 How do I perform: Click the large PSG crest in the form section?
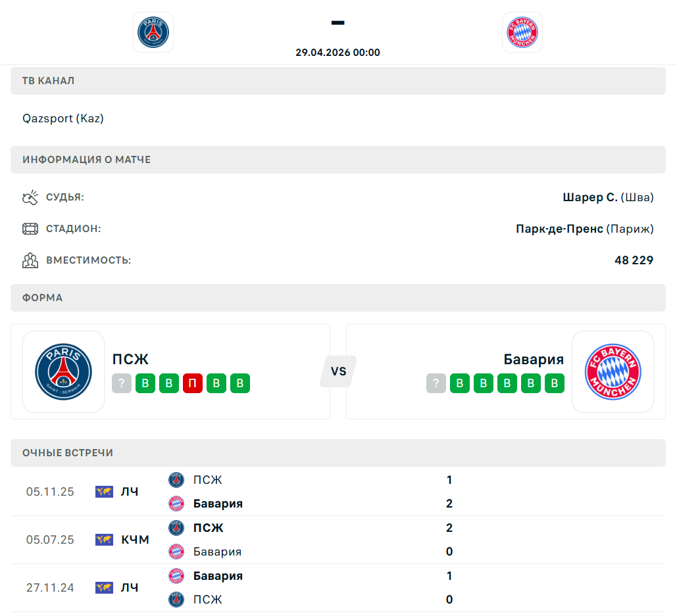(x=63, y=371)
